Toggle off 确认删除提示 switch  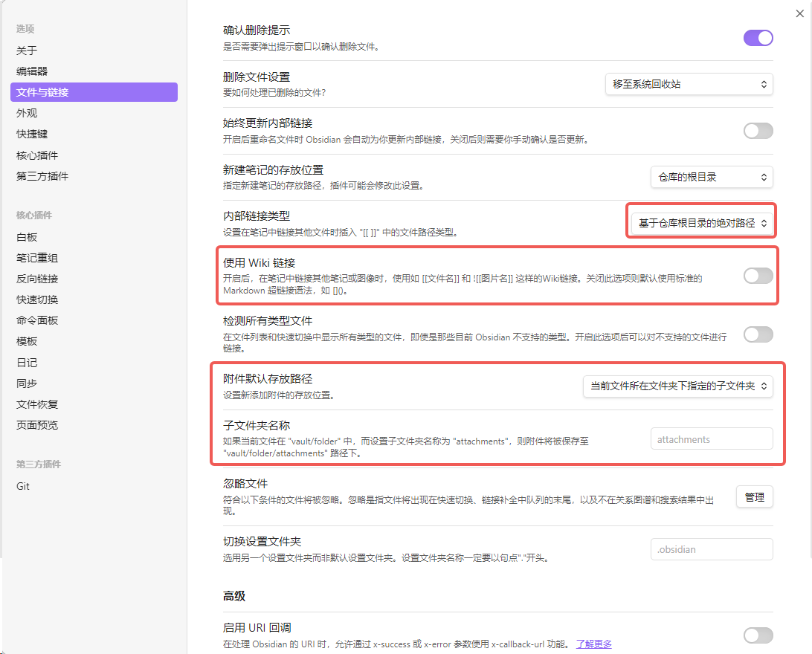click(x=758, y=38)
